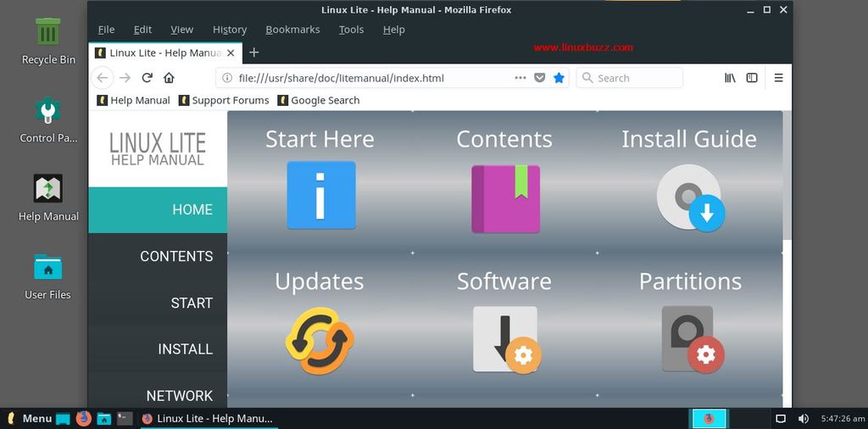Open a new tab with plus button
The height and width of the screenshot is (429, 868).
coord(253,53)
